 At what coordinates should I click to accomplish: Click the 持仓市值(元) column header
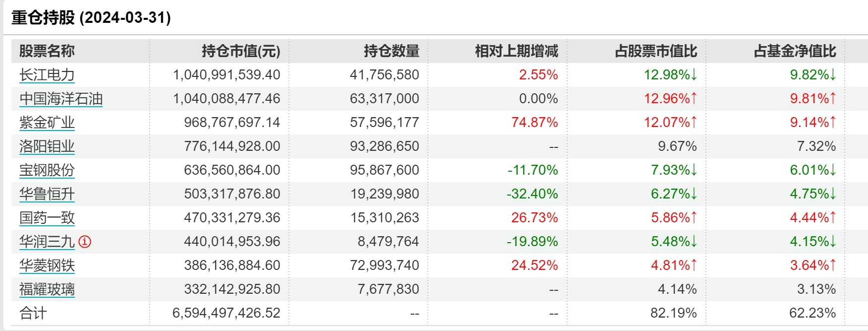point(241,51)
